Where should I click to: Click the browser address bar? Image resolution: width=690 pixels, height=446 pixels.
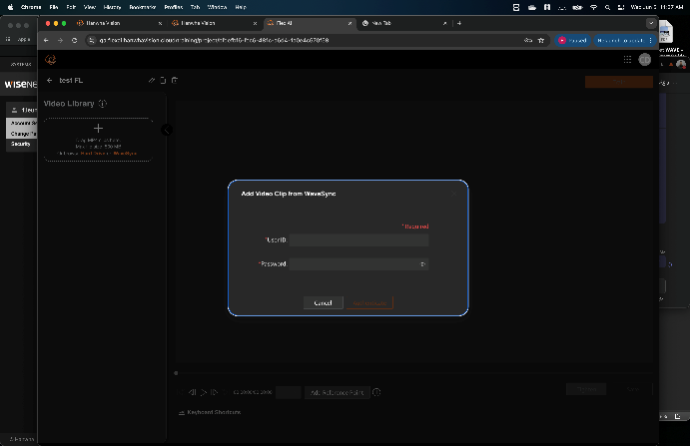pos(300,40)
